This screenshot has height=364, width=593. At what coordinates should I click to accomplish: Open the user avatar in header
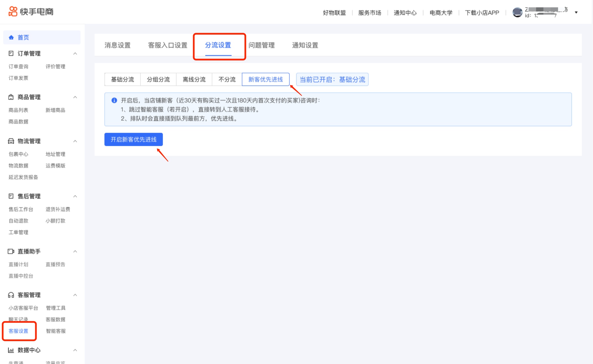[x=517, y=12]
